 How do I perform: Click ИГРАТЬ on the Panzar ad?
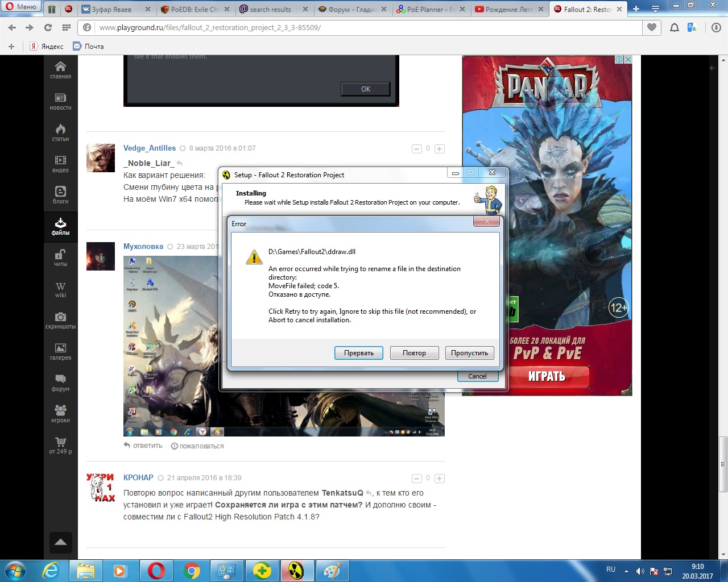tap(547, 376)
